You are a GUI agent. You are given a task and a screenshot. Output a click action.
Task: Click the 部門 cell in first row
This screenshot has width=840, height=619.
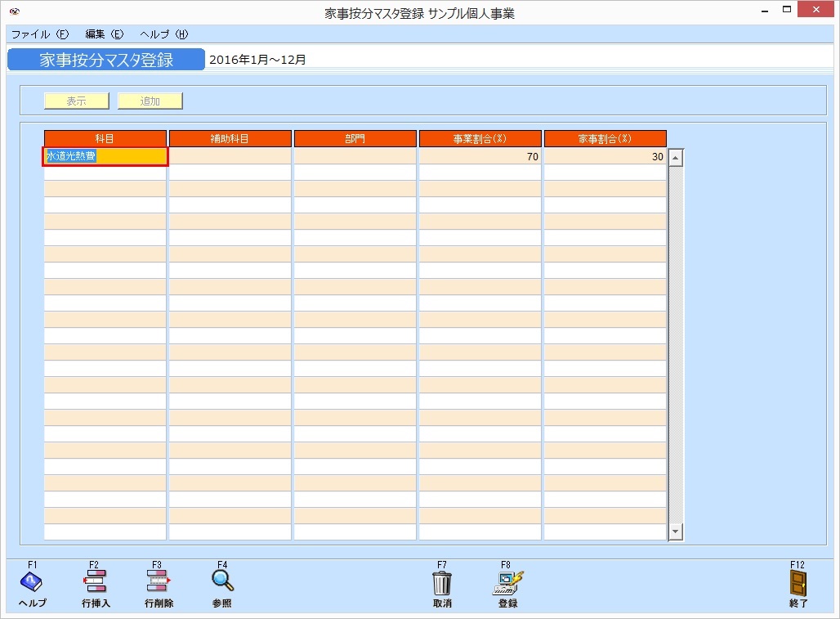(x=355, y=156)
